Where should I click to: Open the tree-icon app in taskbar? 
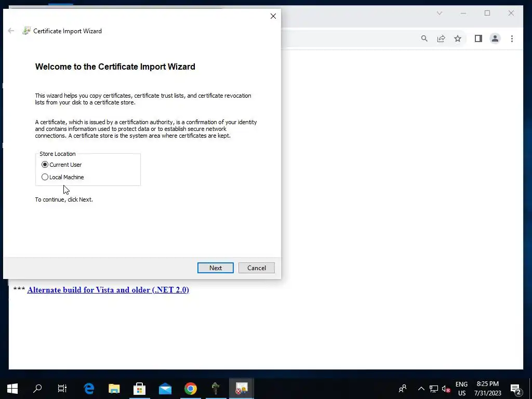tap(216, 389)
